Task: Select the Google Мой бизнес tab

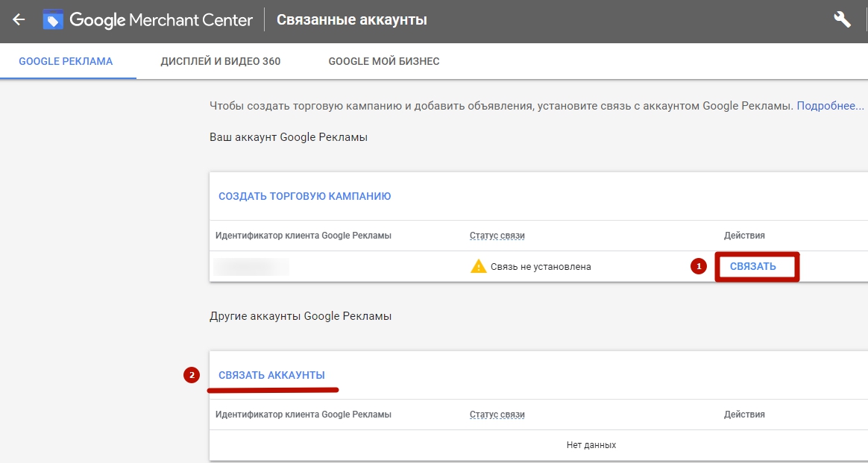Action: click(383, 61)
